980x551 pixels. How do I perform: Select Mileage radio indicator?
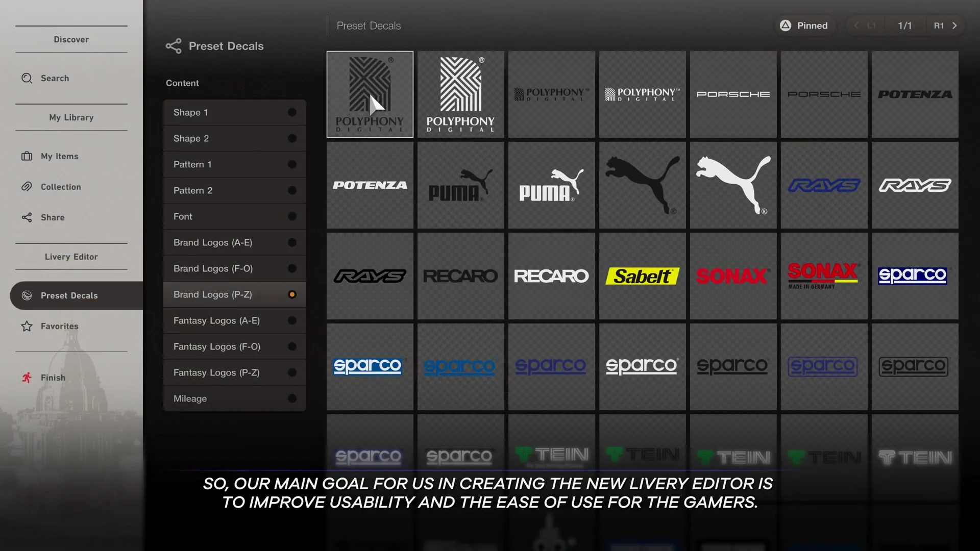pos(292,398)
